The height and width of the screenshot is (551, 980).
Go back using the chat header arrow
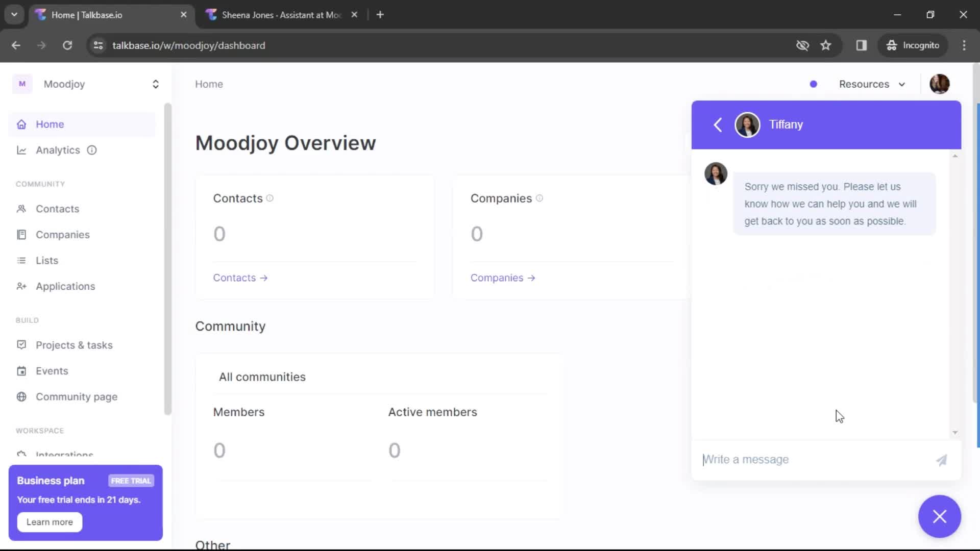[718, 124]
